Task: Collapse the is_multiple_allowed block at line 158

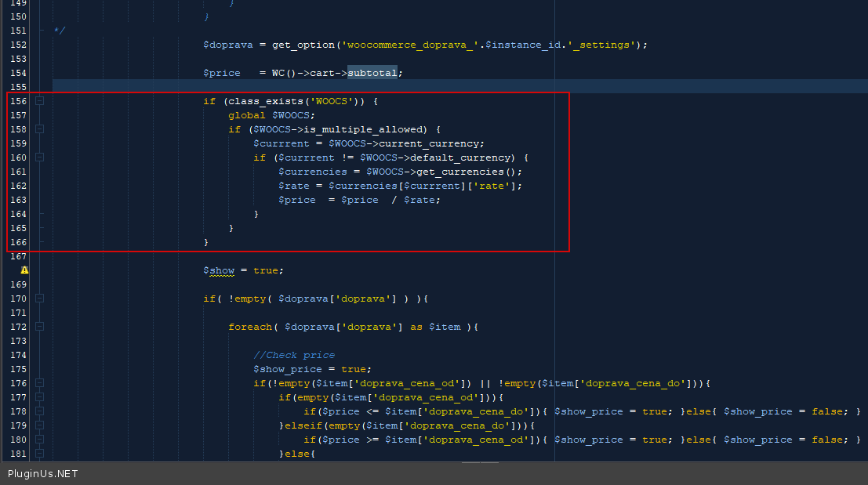Action: coord(40,129)
